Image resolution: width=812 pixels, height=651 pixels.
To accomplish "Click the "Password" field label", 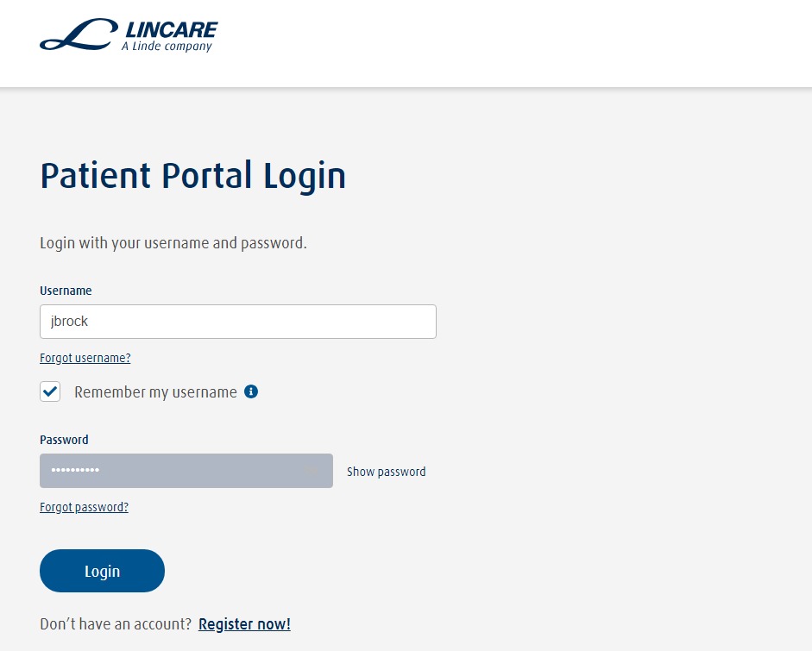I will click(64, 440).
